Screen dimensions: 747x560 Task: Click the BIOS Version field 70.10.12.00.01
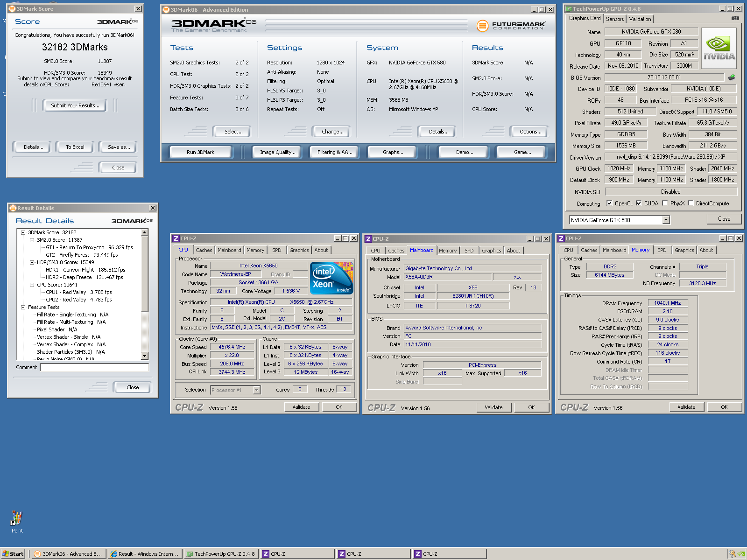(664, 77)
